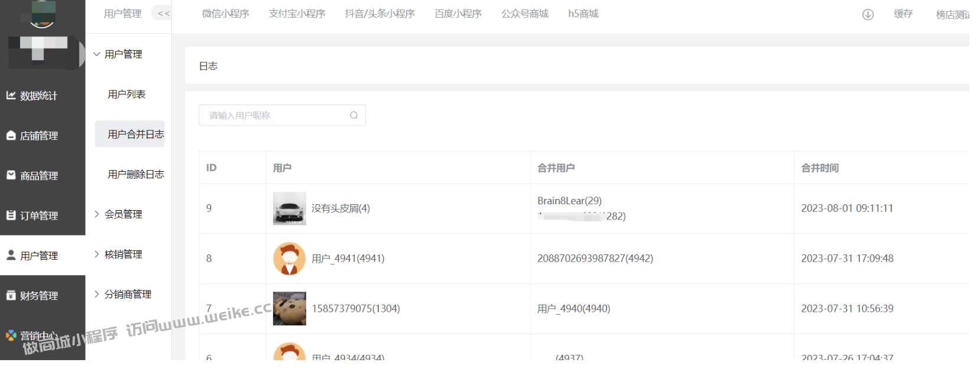980x379 pixels.
Task: Switch to 微信小程序 tab
Action: pyautogui.click(x=225, y=14)
